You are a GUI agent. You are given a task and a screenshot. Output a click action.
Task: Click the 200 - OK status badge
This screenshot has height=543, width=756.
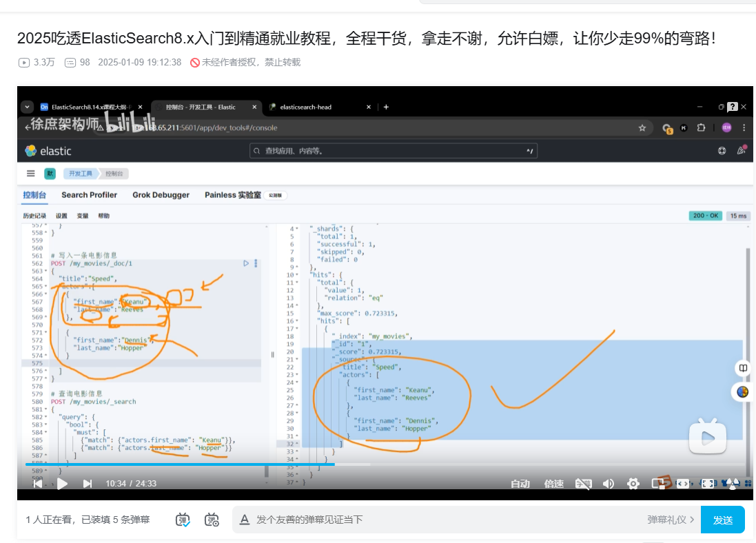point(706,216)
